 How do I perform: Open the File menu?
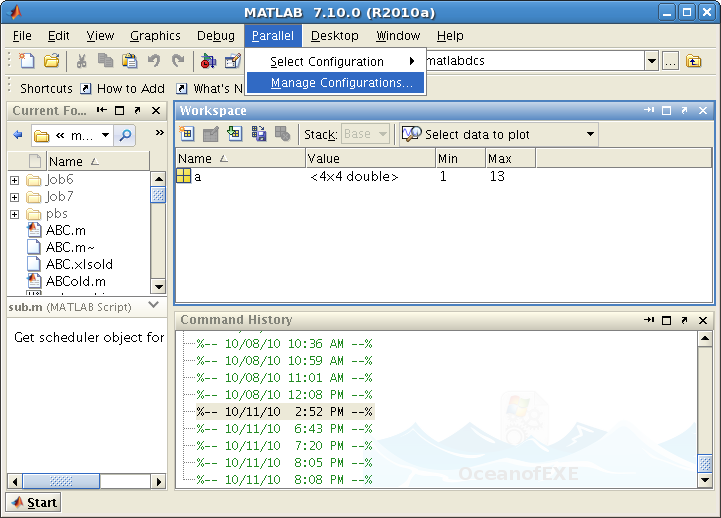coord(22,35)
